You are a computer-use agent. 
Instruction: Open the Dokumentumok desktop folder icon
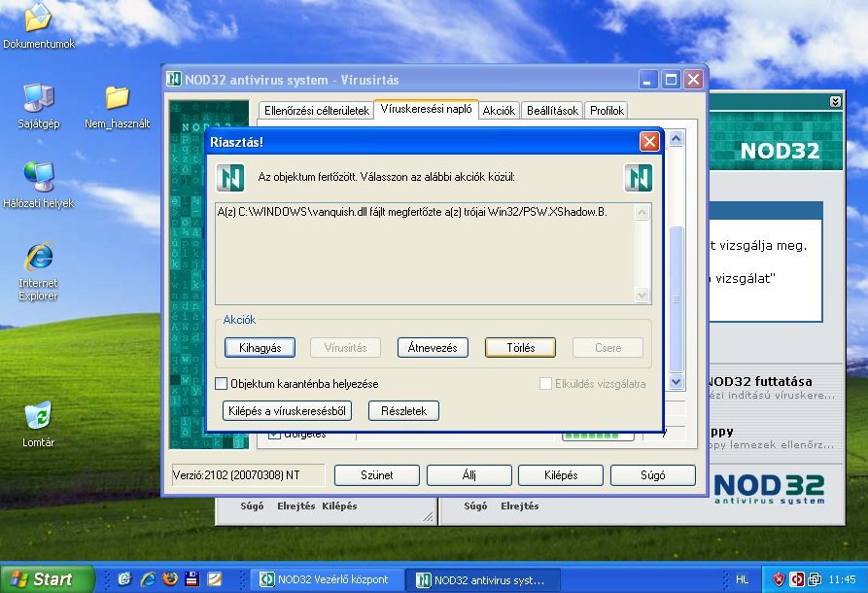tap(38, 26)
